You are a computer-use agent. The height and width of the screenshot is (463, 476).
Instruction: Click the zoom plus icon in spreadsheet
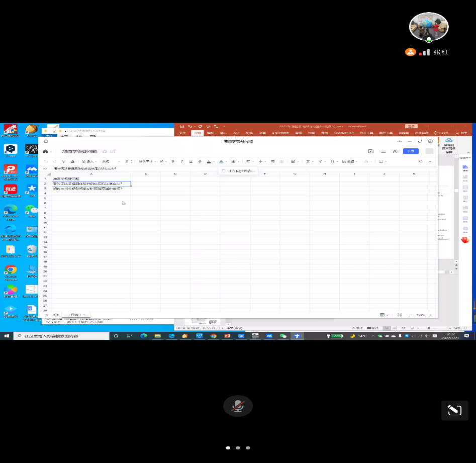(x=430, y=315)
